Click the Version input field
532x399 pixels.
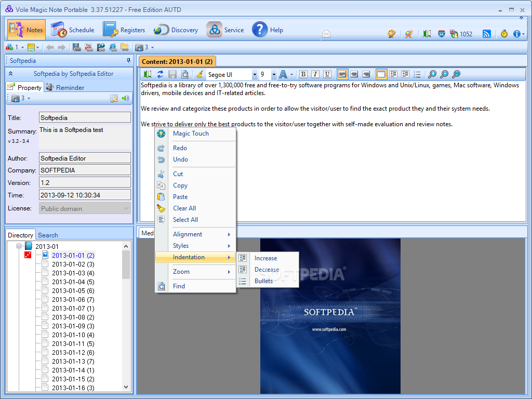point(85,182)
